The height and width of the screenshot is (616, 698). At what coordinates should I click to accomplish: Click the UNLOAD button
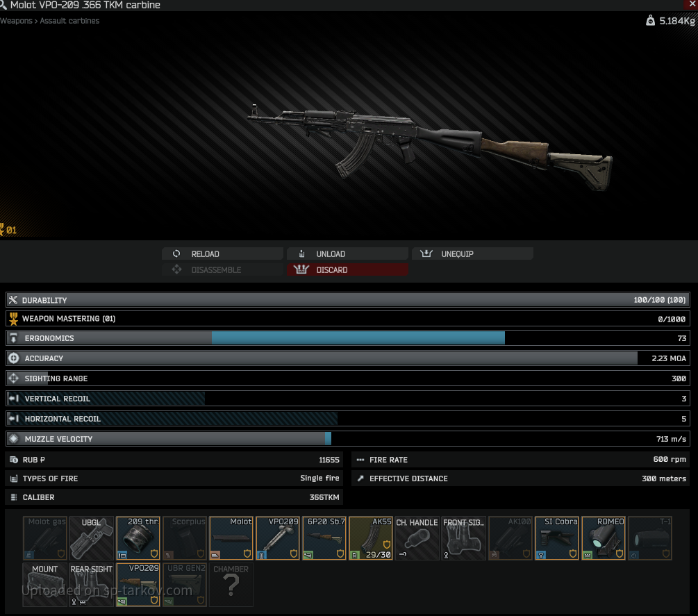[347, 253]
